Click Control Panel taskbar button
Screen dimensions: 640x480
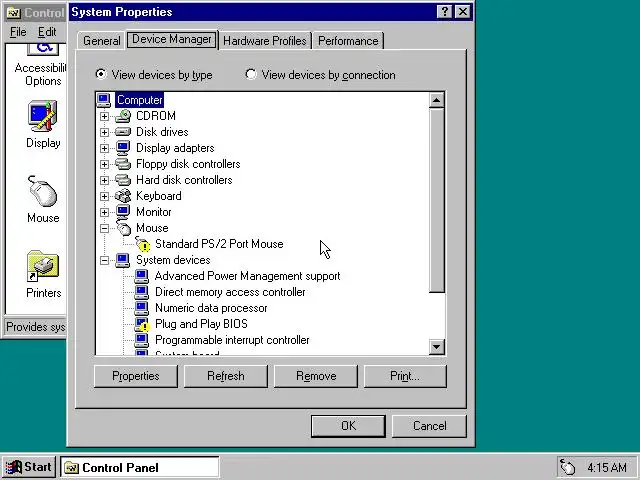tap(140, 467)
